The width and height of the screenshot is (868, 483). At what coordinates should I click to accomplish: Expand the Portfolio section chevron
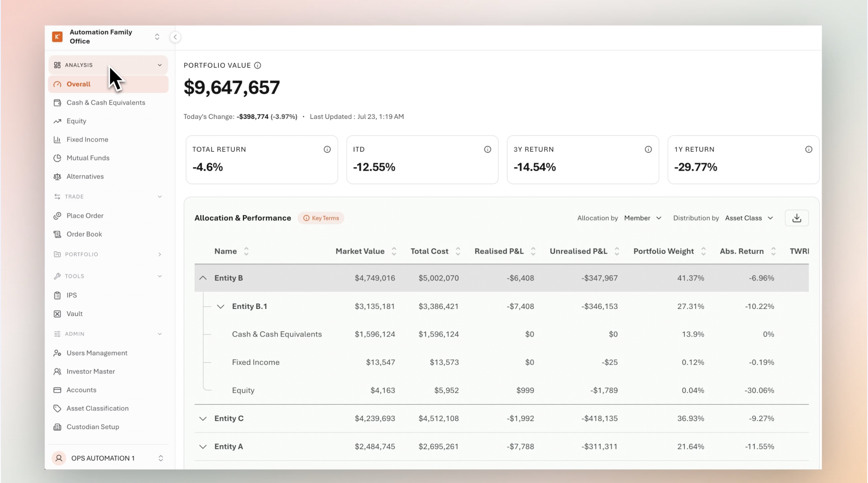(160, 254)
